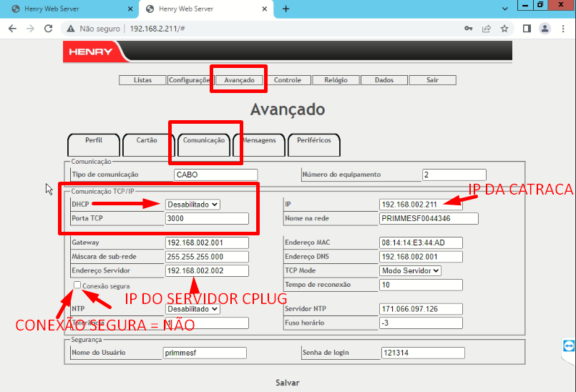Screen dimensions: 576x392
Task: Open the new tab plus button
Action: (286, 9)
